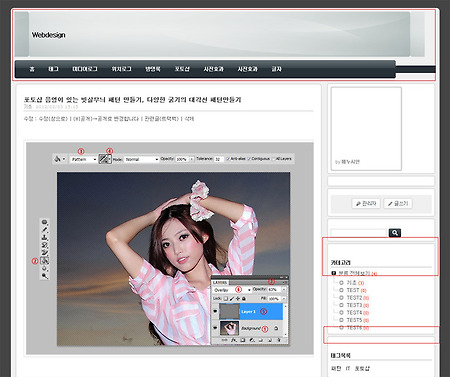The image size is (450, 377).
Task: Open the TEST4 category in the tree
Action: (354, 313)
